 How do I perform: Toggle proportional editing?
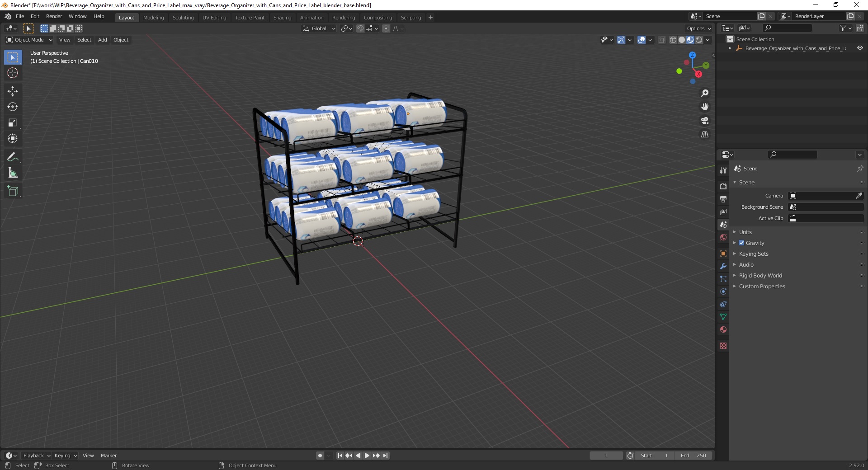[386, 28]
